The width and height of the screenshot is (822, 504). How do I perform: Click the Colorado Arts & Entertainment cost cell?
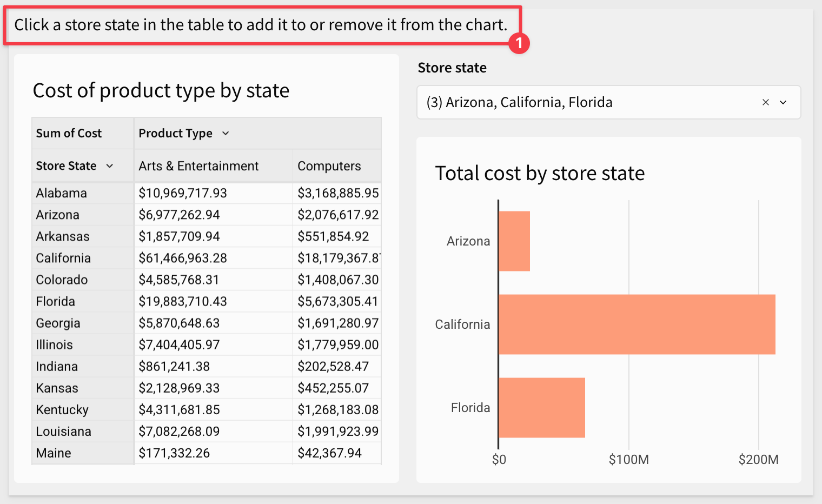pos(179,280)
